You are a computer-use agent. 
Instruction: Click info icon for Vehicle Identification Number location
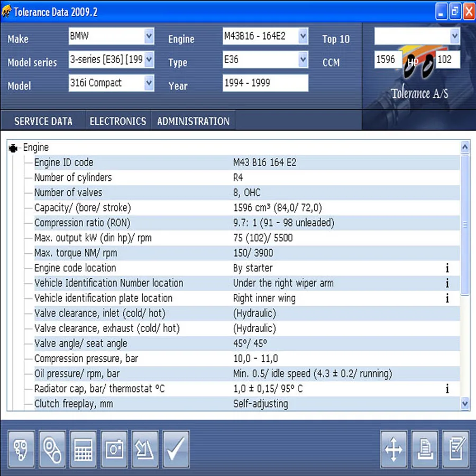click(447, 283)
